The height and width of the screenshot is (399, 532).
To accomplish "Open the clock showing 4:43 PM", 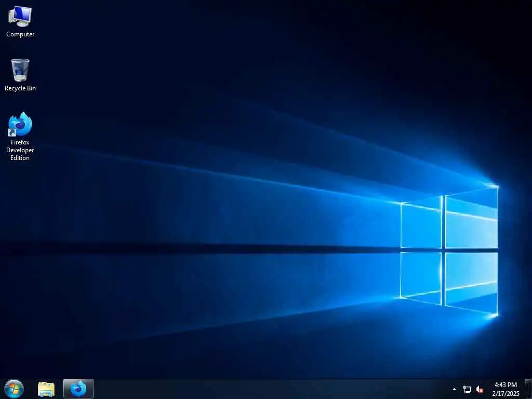I will [506, 389].
